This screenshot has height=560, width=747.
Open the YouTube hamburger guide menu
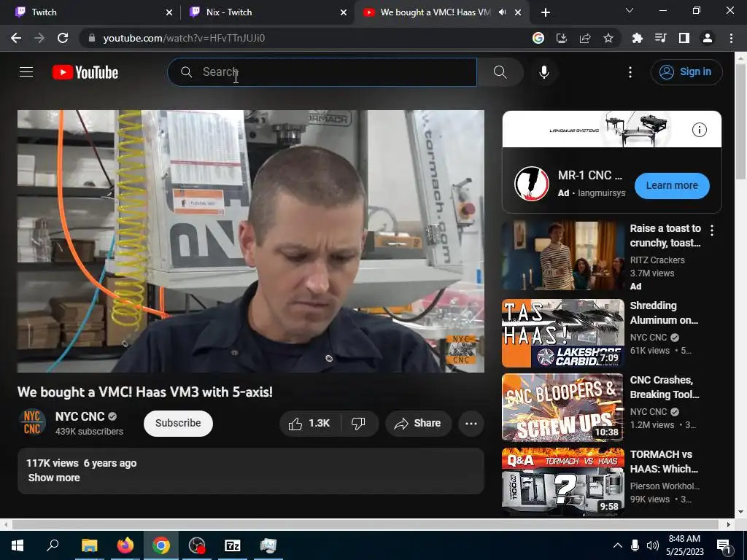(26, 72)
